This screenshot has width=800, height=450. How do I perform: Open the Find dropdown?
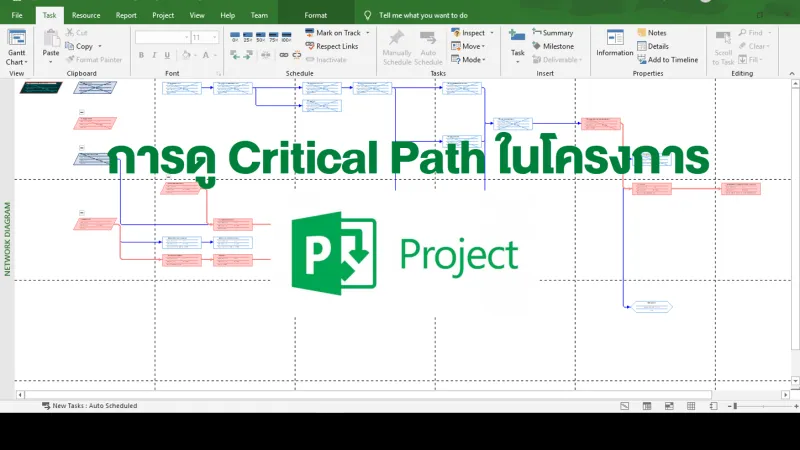click(x=755, y=33)
